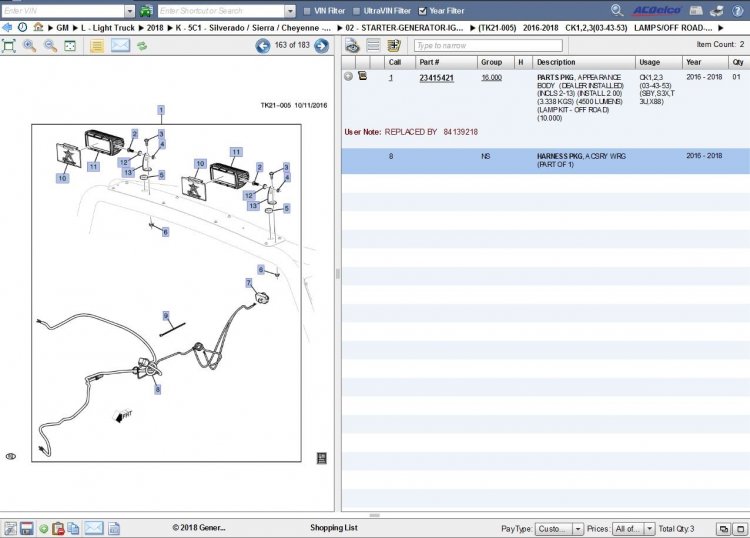The image size is (750, 538).
Task: Open the yellow notes icon
Action: click(97, 46)
